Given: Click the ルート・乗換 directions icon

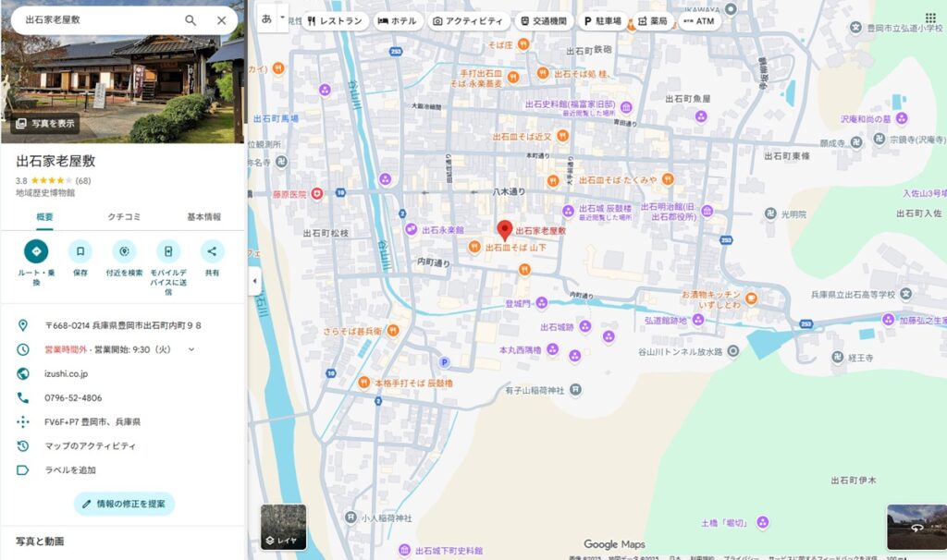Looking at the screenshot, I should (x=36, y=251).
